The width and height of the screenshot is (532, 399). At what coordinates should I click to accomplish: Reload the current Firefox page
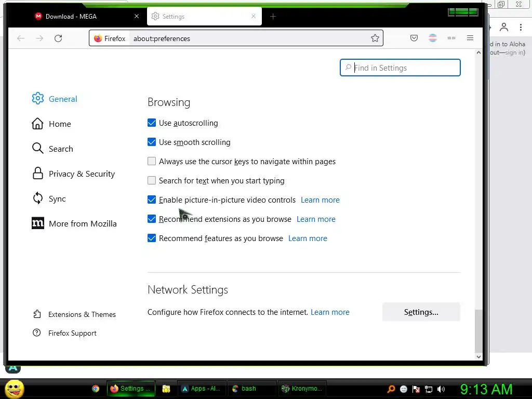pos(58,38)
